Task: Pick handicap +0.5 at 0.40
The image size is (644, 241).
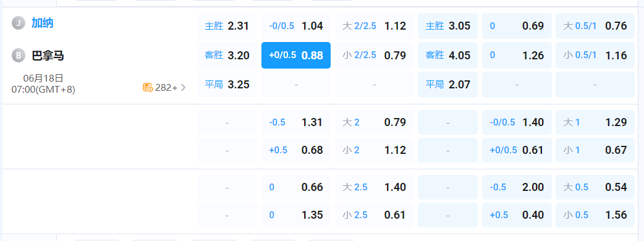Action: (517, 215)
